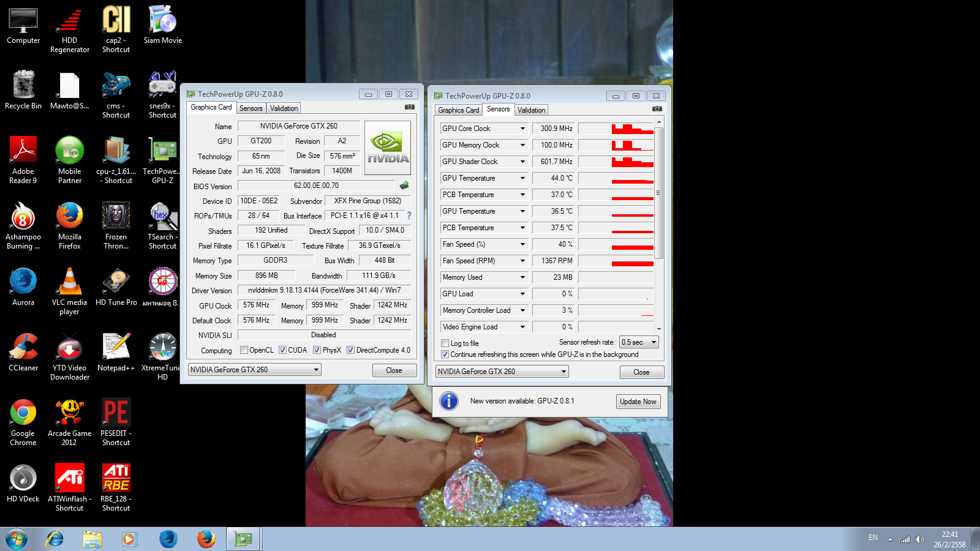
Task: Open Google Chrome desktop icon
Action: [x=23, y=422]
